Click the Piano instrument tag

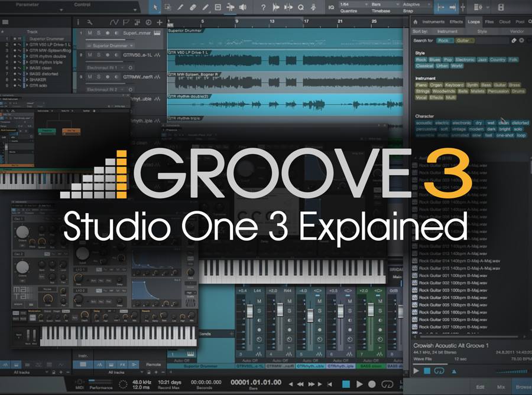[x=421, y=85]
